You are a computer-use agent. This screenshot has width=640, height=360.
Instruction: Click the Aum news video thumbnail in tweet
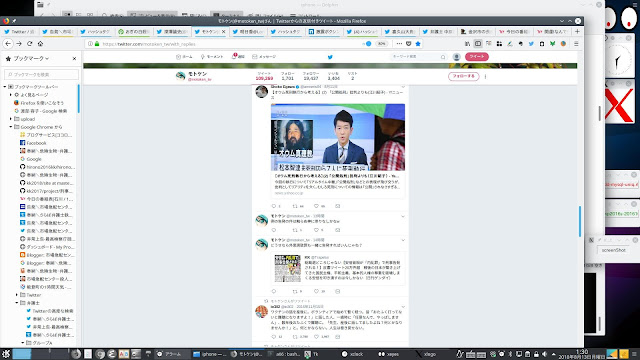click(338, 137)
